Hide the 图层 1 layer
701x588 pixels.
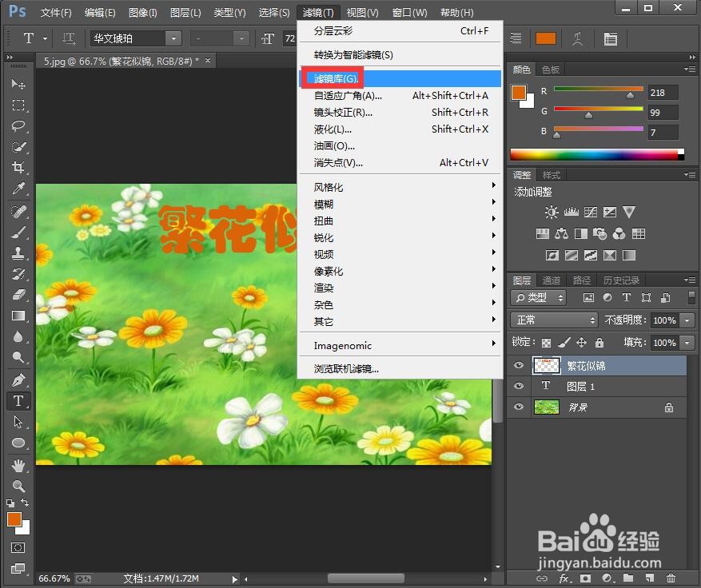coord(519,386)
